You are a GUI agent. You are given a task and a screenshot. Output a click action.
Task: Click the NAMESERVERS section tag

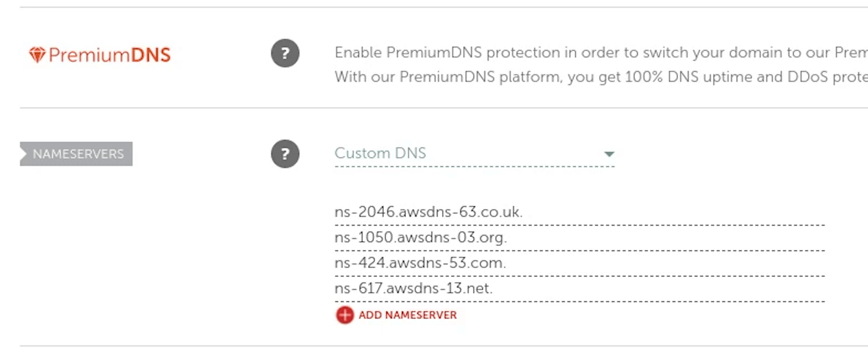point(78,154)
